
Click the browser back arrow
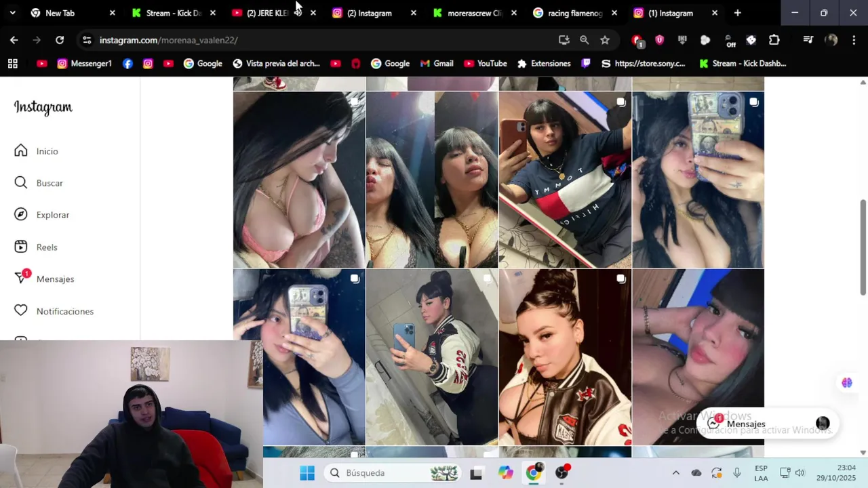coord(14,40)
